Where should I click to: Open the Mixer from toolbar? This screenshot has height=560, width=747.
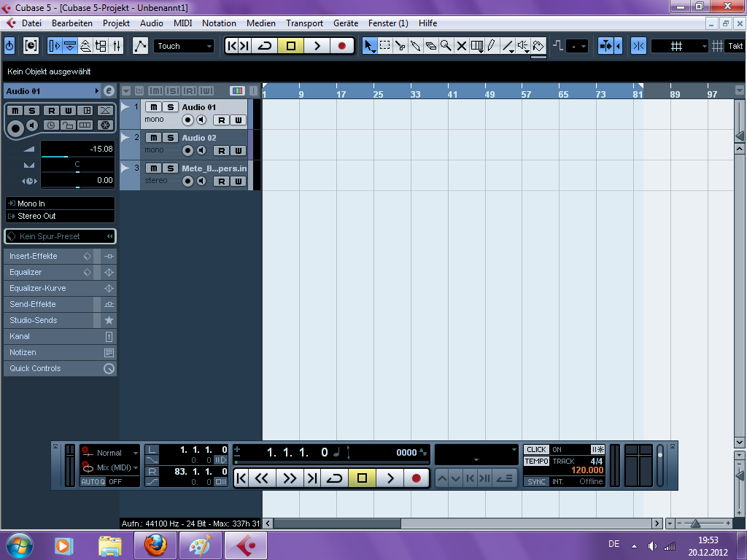pyautogui.click(x=116, y=46)
